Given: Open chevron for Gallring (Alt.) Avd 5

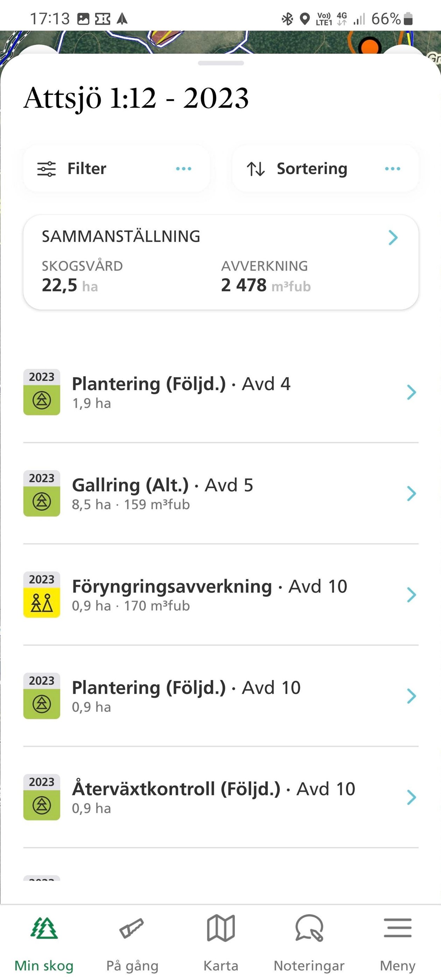Looking at the screenshot, I should point(411,493).
